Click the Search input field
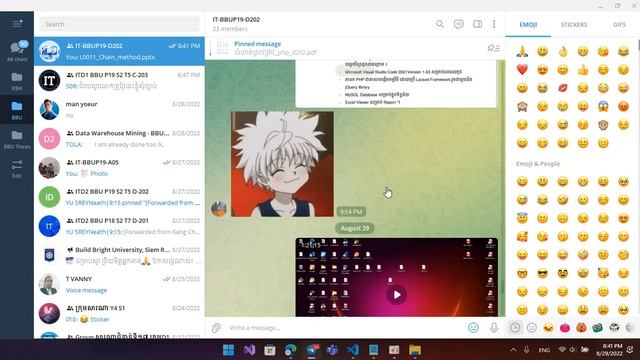 coord(119,24)
